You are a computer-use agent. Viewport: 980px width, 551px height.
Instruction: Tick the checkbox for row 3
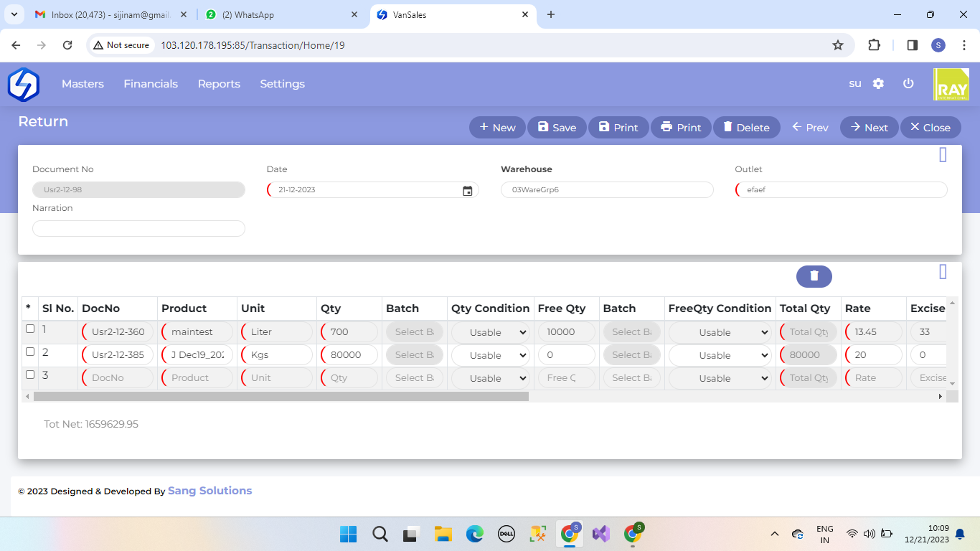[x=30, y=375]
